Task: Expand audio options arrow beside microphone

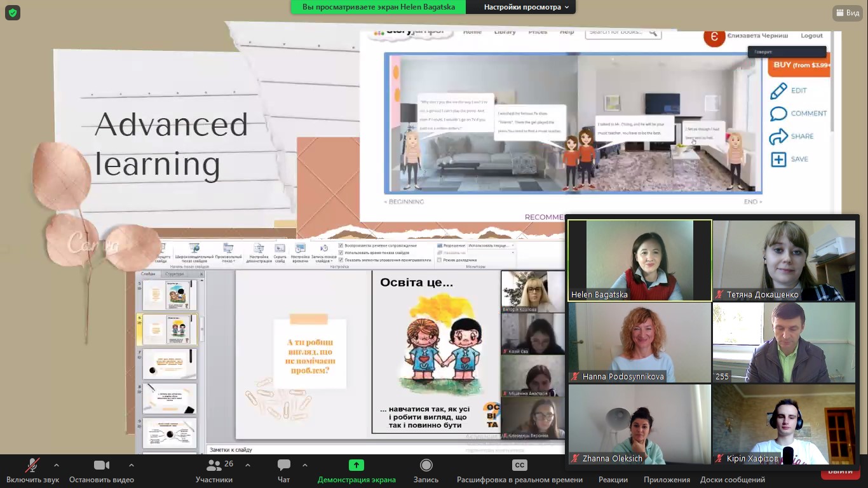Action: [x=57, y=465]
